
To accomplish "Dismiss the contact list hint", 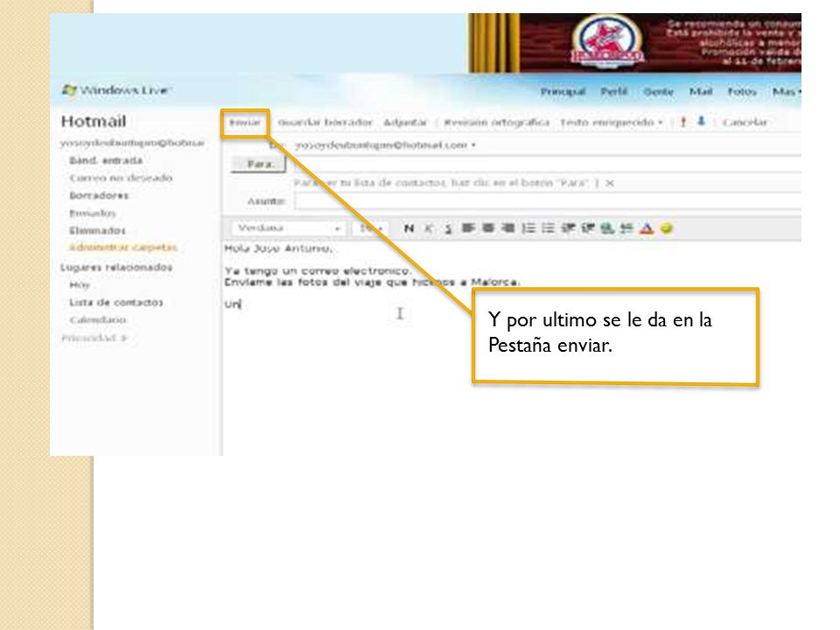I will point(610,183).
